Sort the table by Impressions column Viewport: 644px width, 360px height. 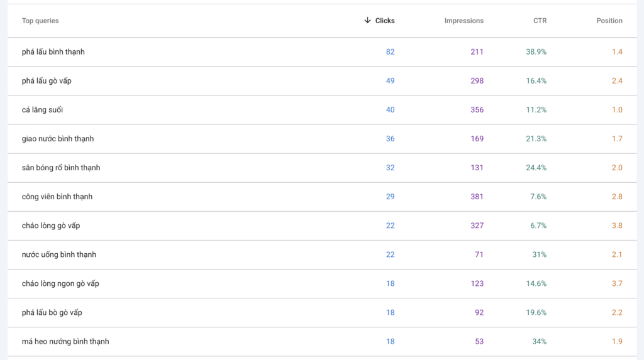pyautogui.click(x=464, y=21)
